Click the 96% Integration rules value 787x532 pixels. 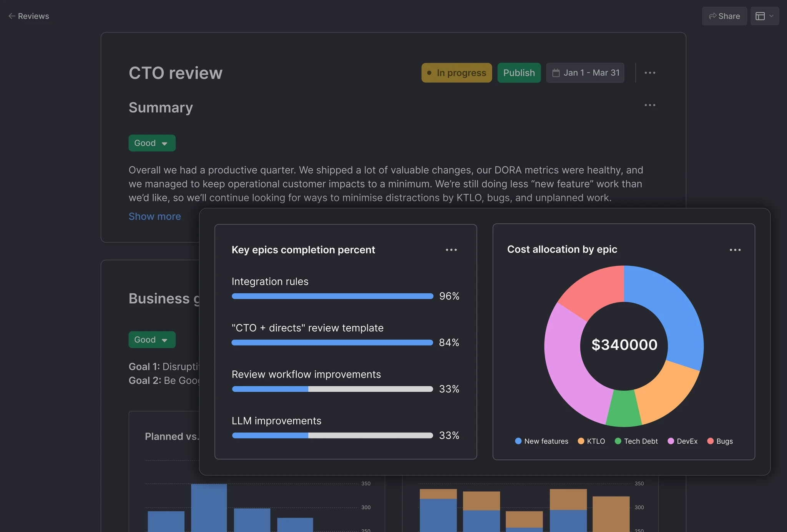click(449, 296)
